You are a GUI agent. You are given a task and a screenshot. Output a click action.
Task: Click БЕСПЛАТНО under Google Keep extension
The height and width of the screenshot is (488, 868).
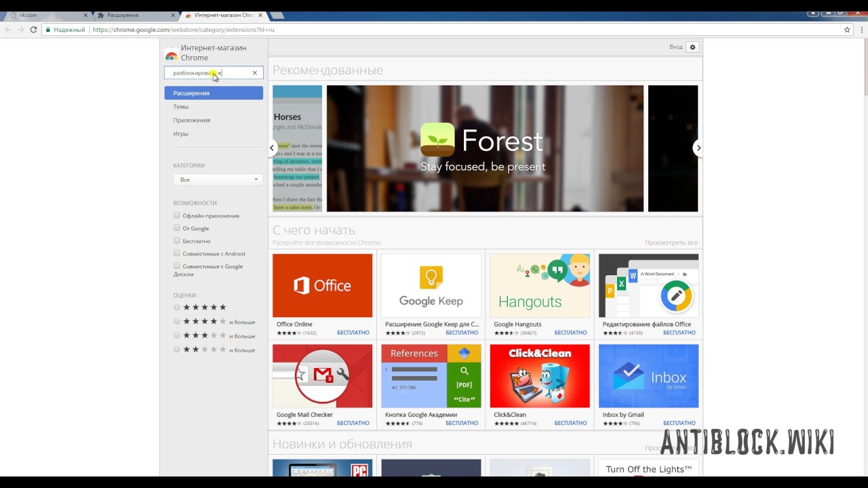coord(462,333)
